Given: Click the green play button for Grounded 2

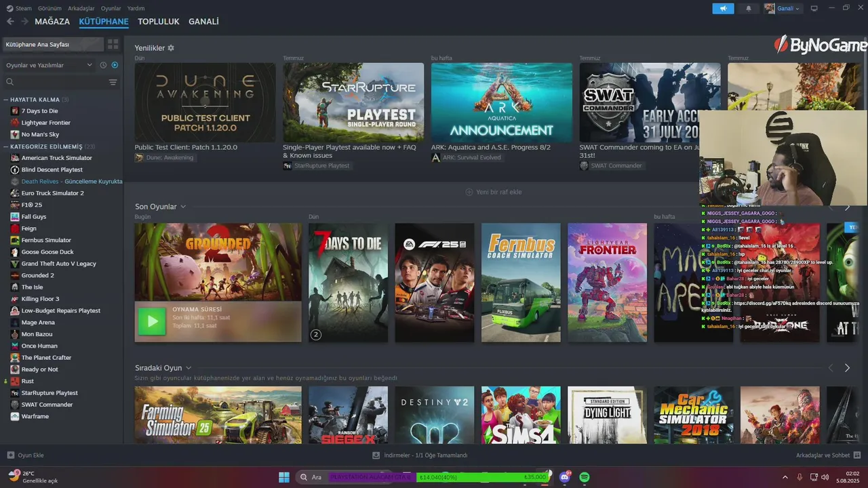Looking at the screenshot, I should point(152,321).
